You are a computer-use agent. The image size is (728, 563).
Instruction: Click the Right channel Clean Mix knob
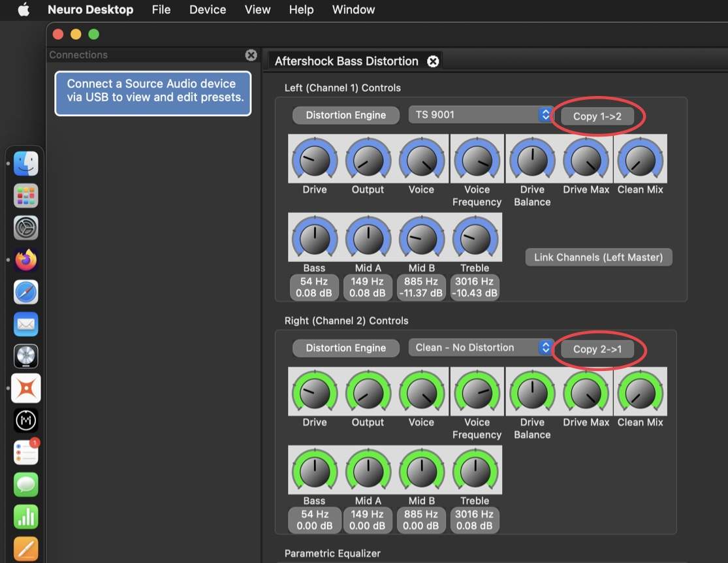pyautogui.click(x=641, y=392)
